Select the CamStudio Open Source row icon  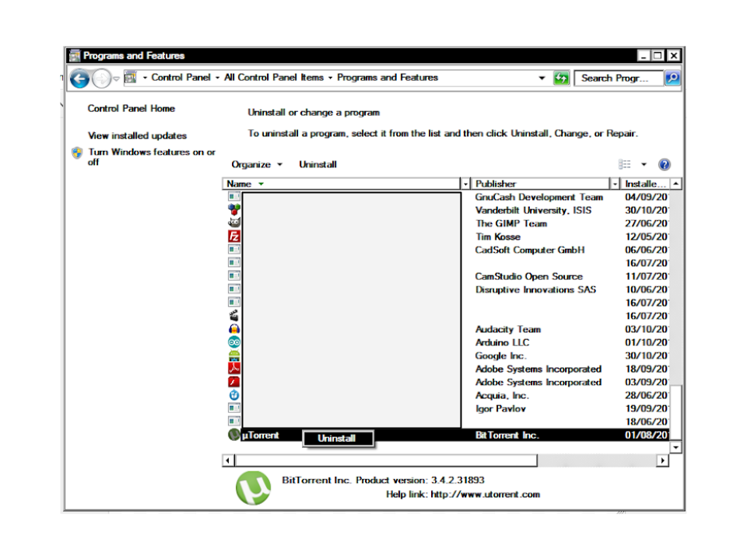[x=234, y=275]
